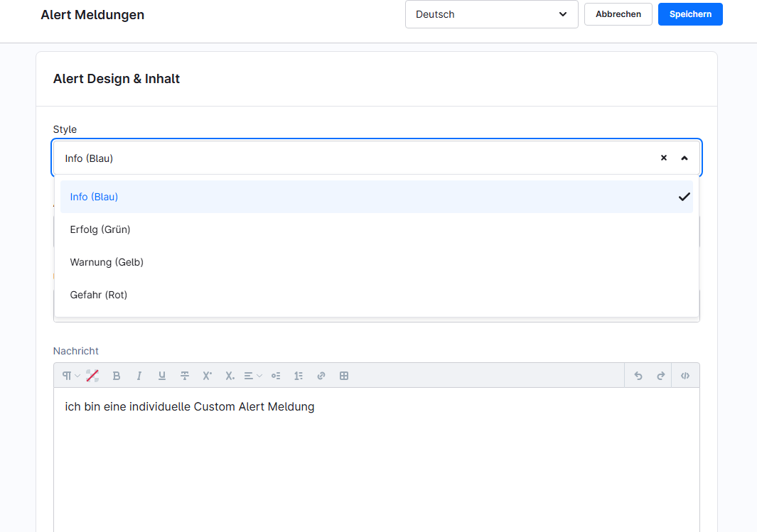Save changes with the Speichern button
The image size is (757, 532).
[690, 13]
